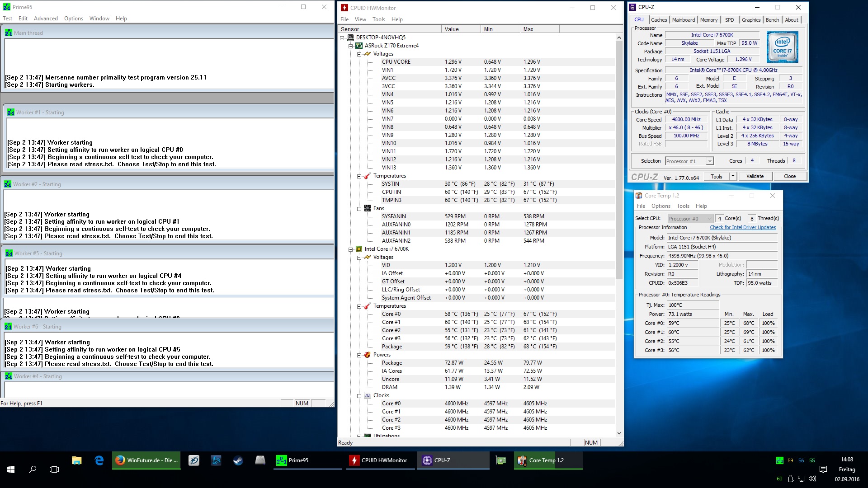This screenshot has width=868, height=488.
Task: Collapse the Powers section under Intel Core i7
Action: pyautogui.click(x=359, y=355)
